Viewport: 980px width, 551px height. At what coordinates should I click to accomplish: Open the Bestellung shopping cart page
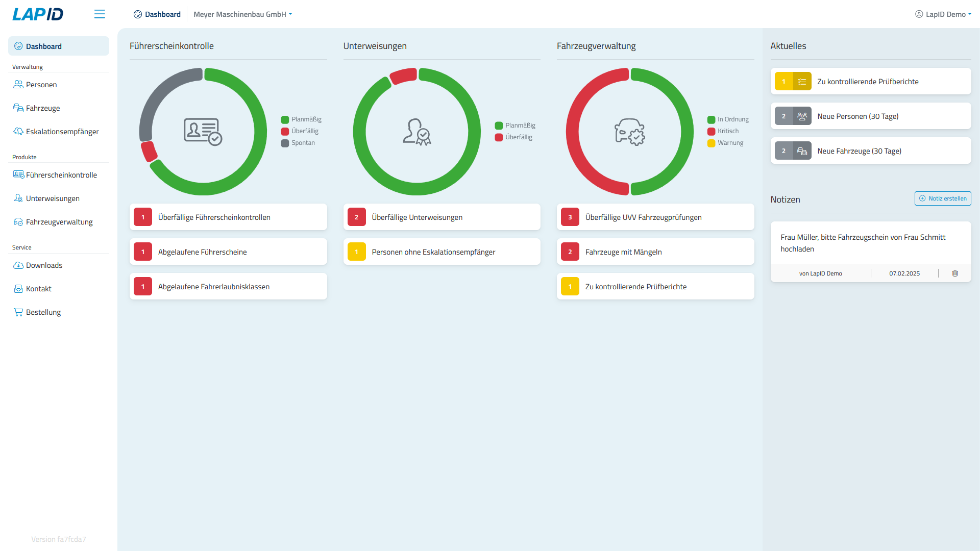(43, 312)
